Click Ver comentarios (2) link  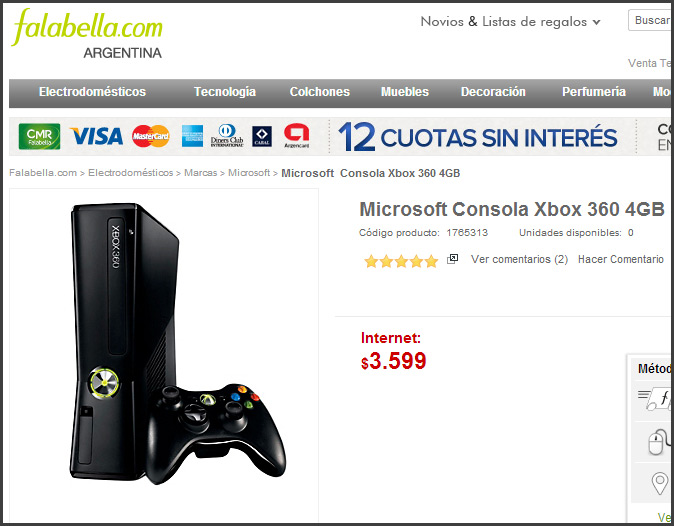click(x=519, y=259)
